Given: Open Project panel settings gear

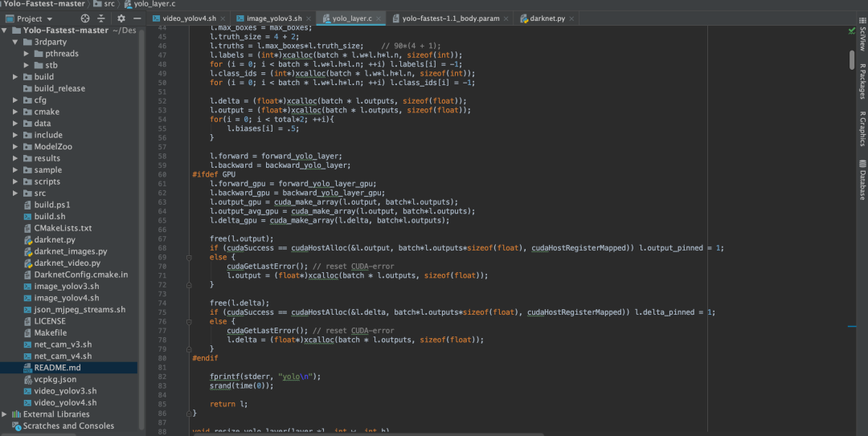Looking at the screenshot, I should point(121,18).
